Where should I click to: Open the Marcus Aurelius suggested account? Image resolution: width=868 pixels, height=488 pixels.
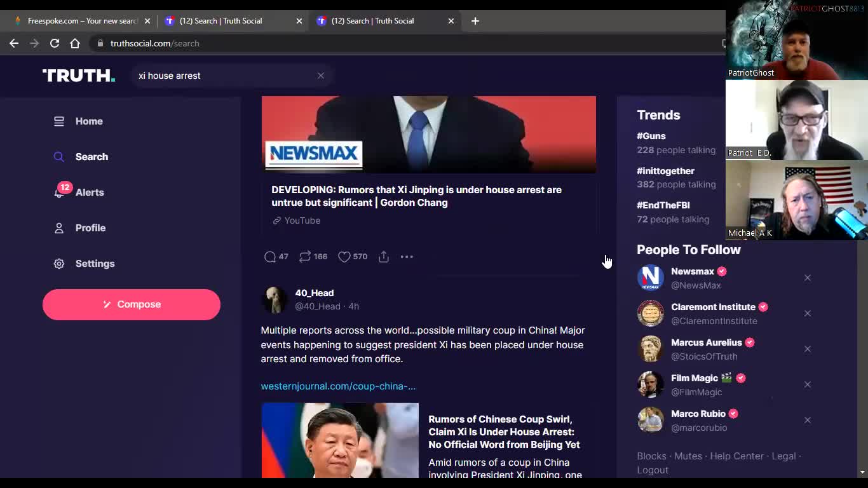coord(707,342)
